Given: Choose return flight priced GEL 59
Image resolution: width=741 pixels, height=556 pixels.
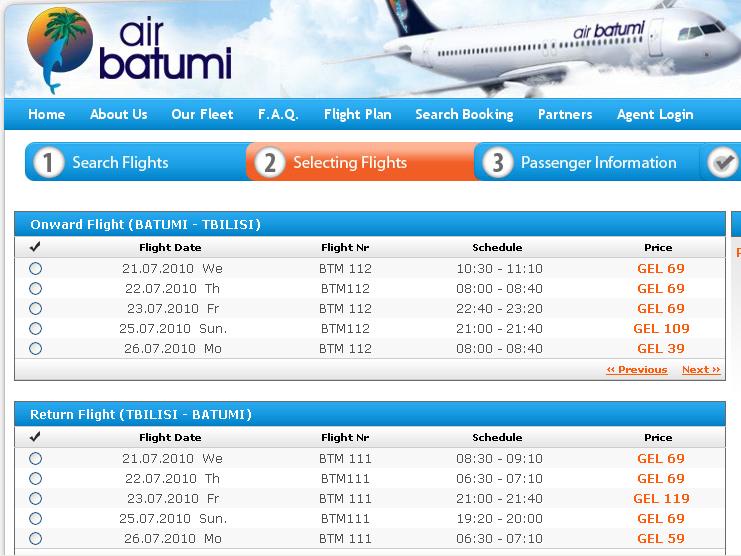Looking at the screenshot, I should [35, 539].
